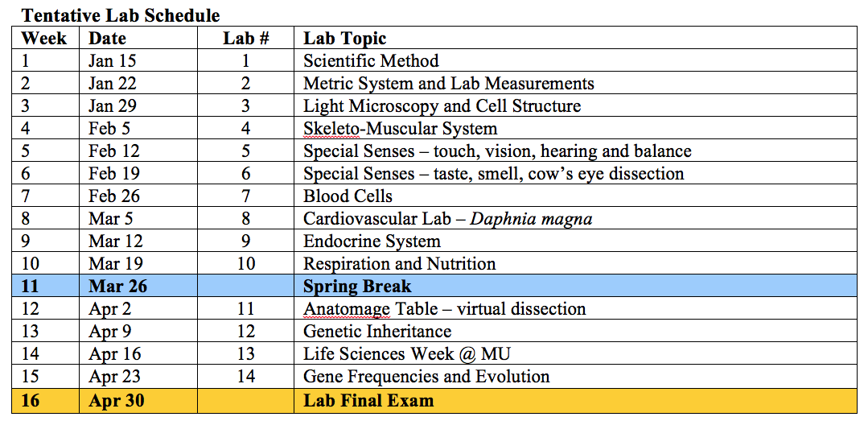The width and height of the screenshot is (868, 421).
Task: Select the 'cow's eye dissection' topic cell
Action: coord(576,173)
